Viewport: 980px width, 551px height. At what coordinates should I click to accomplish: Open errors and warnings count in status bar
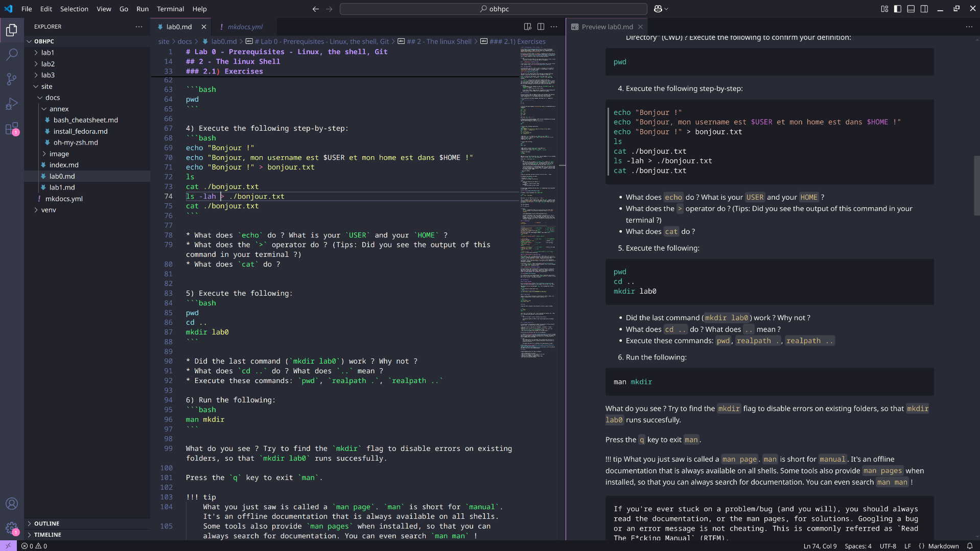pos(34,546)
